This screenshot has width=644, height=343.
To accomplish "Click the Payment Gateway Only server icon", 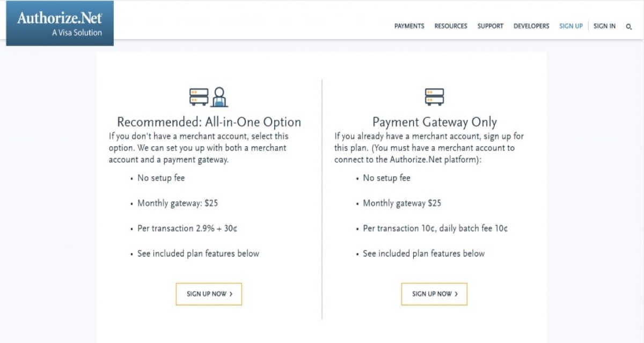I will (434, 97).
